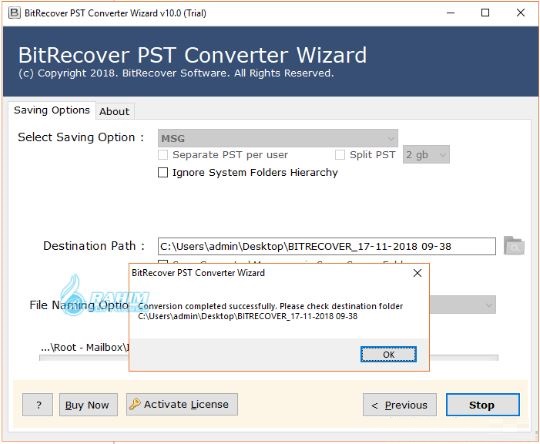Close the BitRecover PST Converter Wizard dialog

click(417, 273)
